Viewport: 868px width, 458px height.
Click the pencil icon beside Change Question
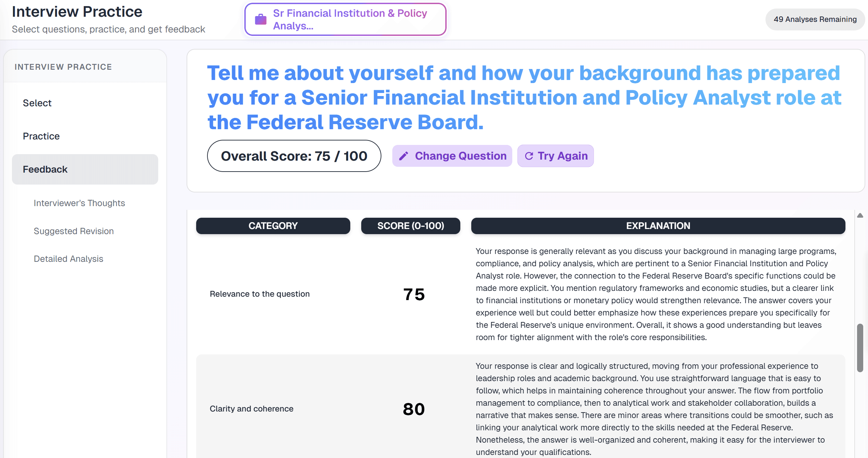404,156
